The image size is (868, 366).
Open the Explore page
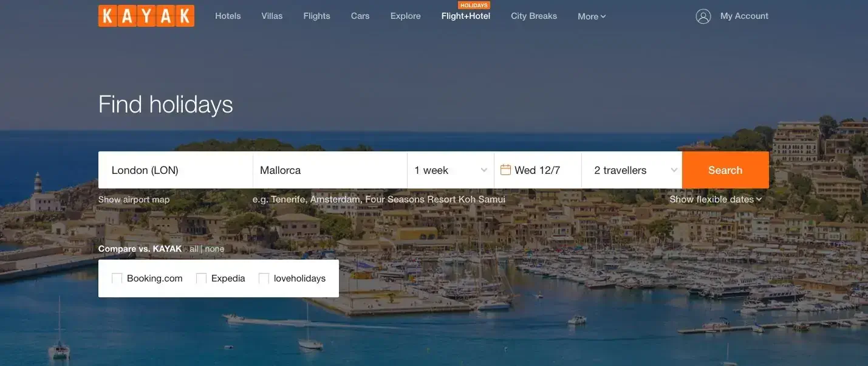point(406,16)
